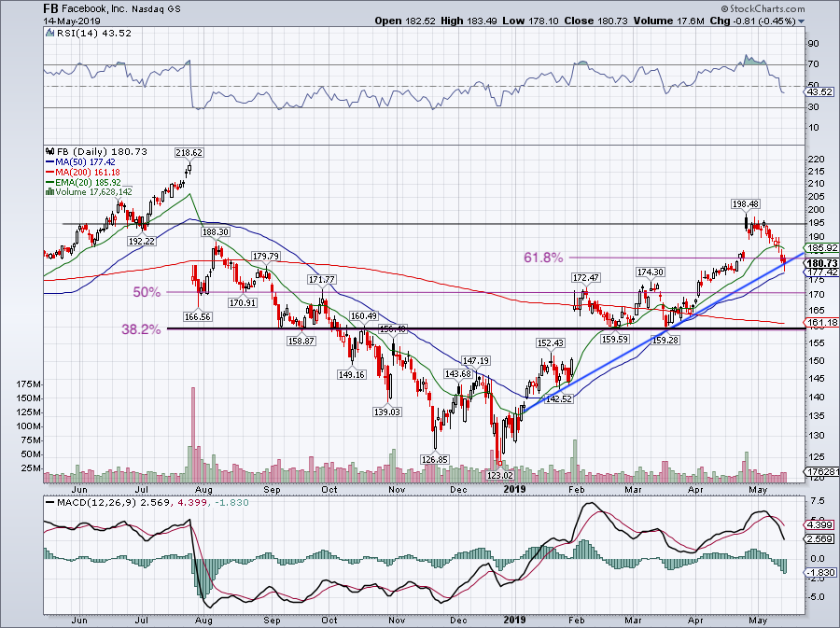Click the 126.85 price label
This screenshot has height=628, width=840.
tap(434, 459)
